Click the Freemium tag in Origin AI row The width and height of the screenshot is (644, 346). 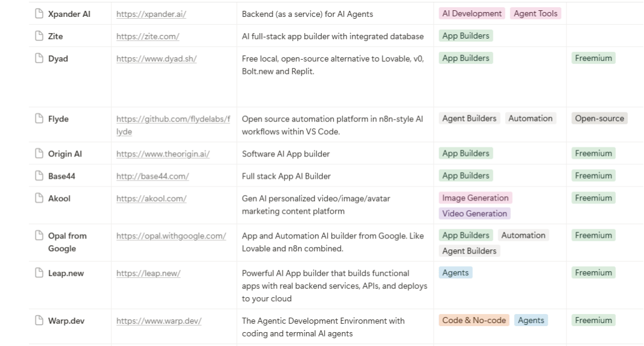pyautogui.click(x=593, y=153)
